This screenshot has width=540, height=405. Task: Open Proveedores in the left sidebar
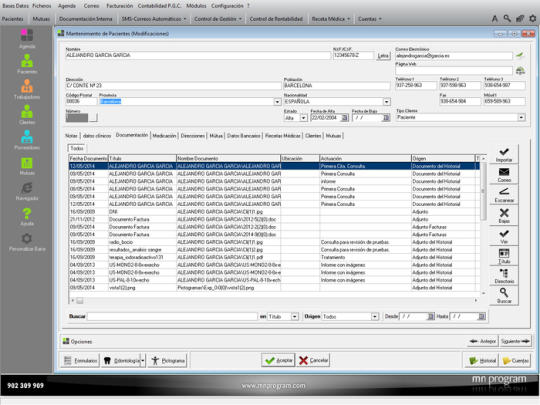point(27,140)
